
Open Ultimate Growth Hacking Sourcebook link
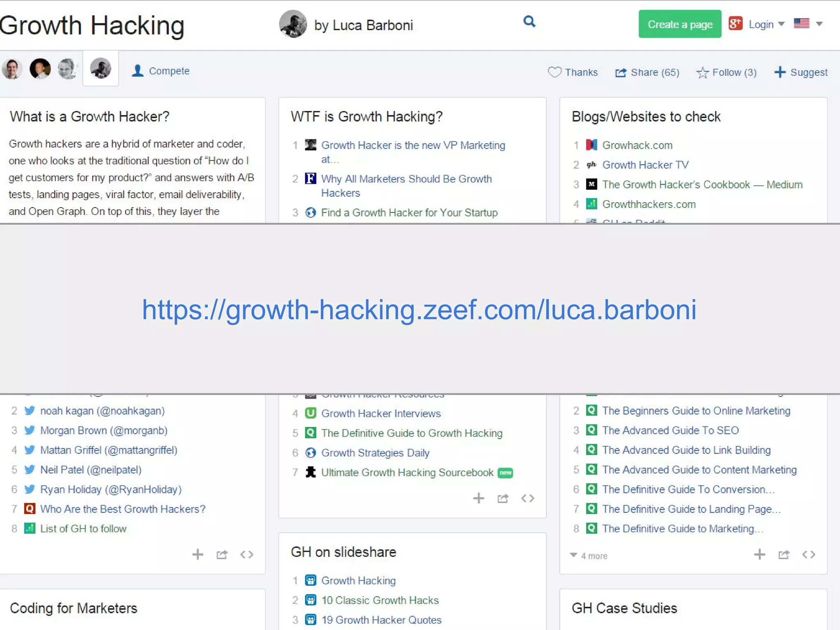tap(407, 472)
